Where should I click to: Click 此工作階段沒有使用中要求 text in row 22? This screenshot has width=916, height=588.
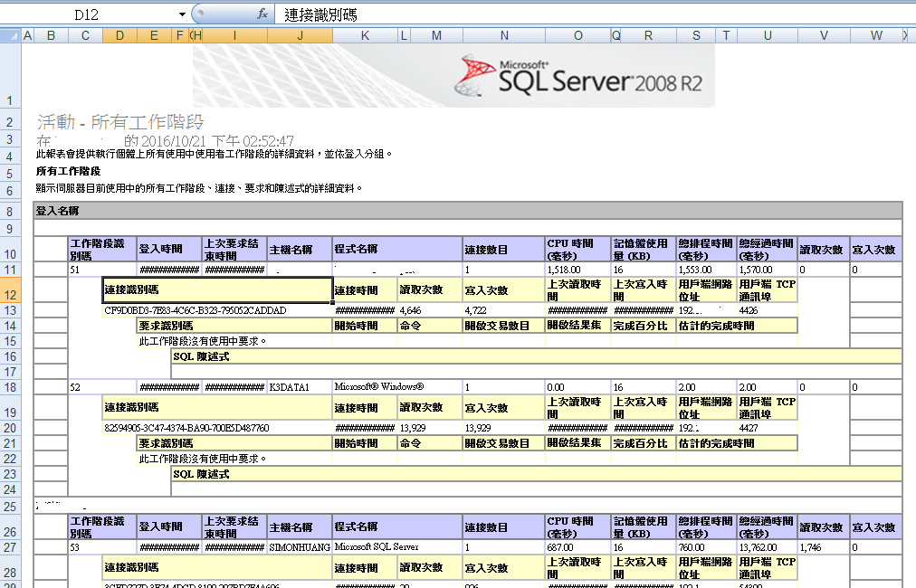coord(202,459)
